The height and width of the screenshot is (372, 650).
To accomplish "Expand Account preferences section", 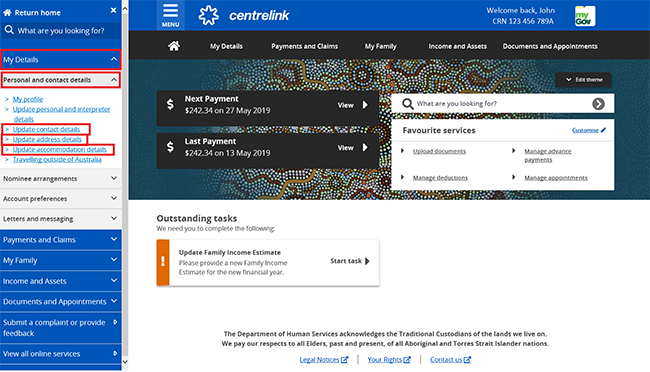I will tap(61, 198).
